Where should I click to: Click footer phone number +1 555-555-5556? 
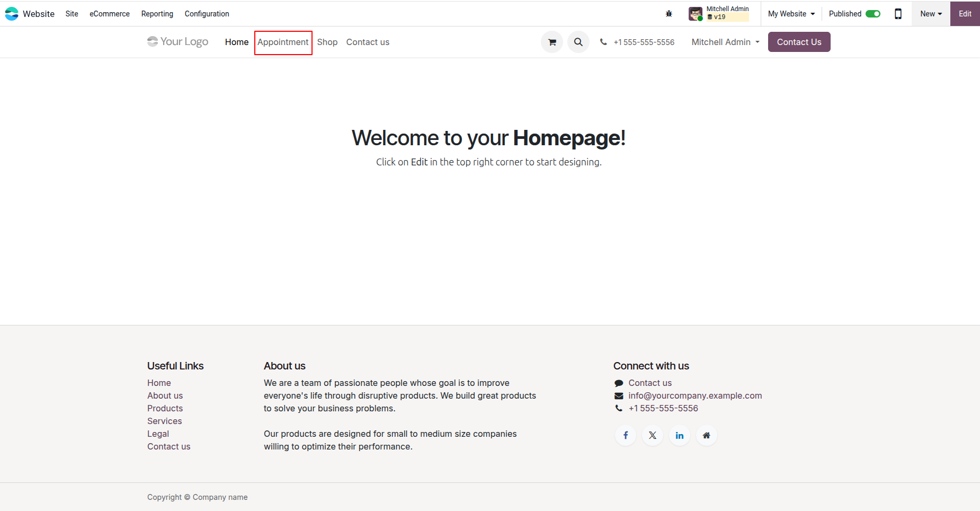(663, 408)
